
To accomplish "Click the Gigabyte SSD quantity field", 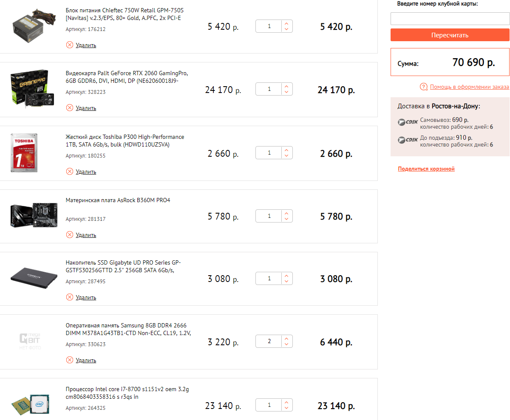I will tap(269, 279).
